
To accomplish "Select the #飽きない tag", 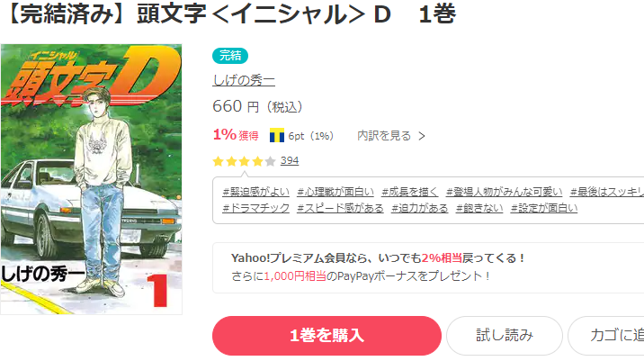I will pos(479,208).
